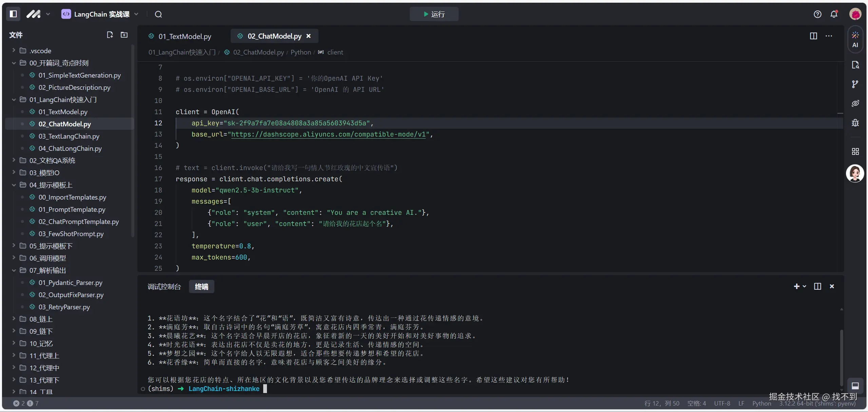Screen dimensions: 868x412
Task: Open the notifications bell
Action: click(x=834, y=14)
